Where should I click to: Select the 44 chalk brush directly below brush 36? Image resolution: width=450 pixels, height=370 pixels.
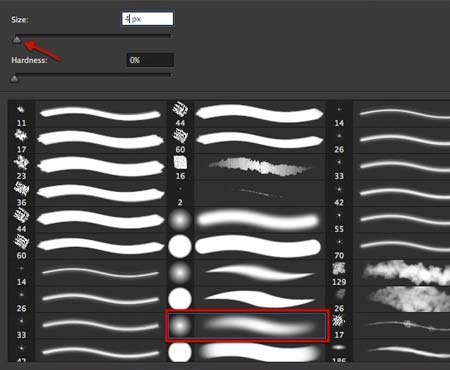tap(87, 220)
